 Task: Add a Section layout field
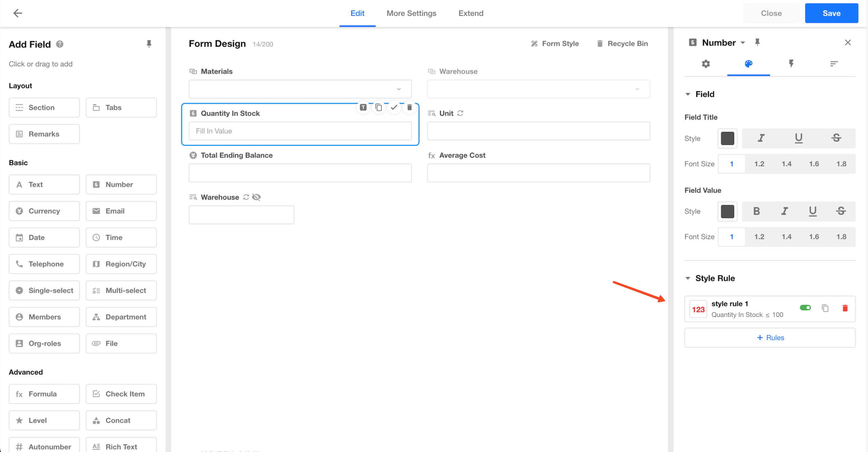pos(44,107)
